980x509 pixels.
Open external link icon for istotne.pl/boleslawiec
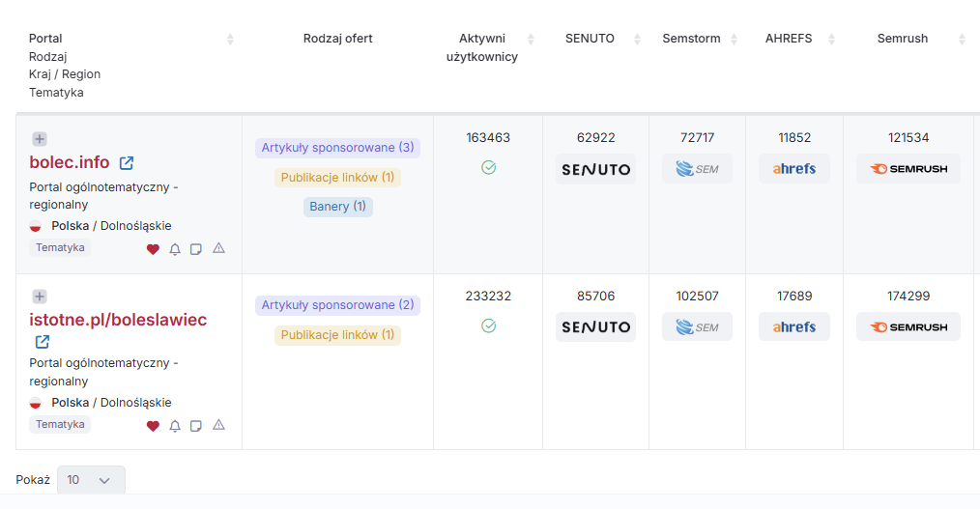click(43, 342)
